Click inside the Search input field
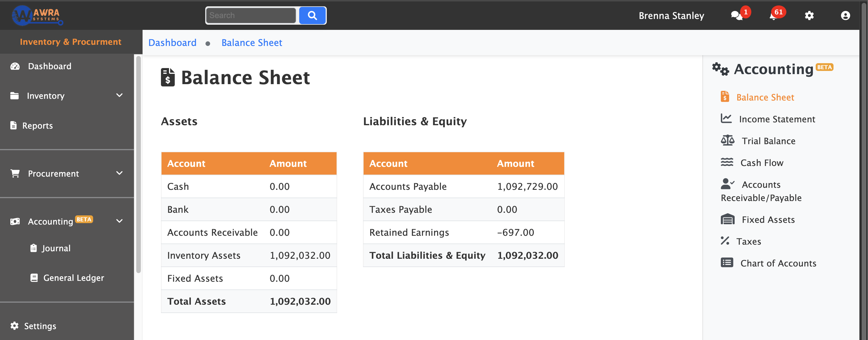 coord(251,15)
